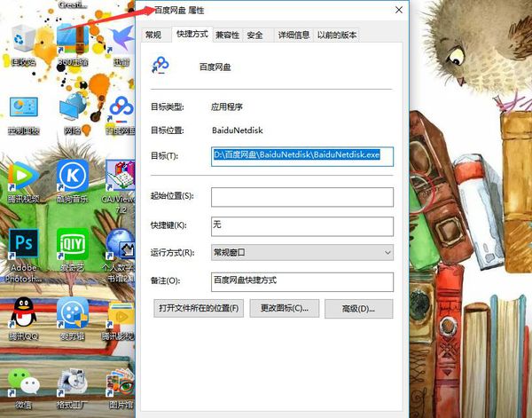Click the 快捷键(K) field showing 无
The width and height of the screenshot is (532, 418).
click(x=302, y=226)
